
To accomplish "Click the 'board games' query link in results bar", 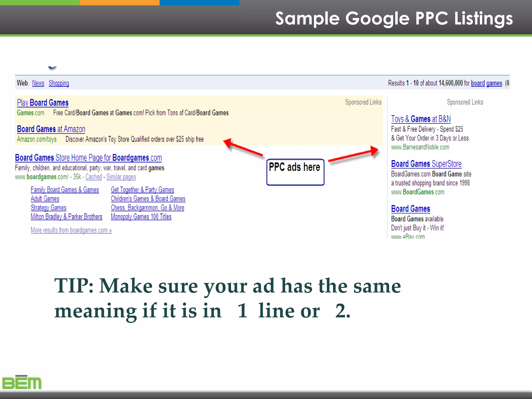I will pyautogui.click(x=487, y=83).
